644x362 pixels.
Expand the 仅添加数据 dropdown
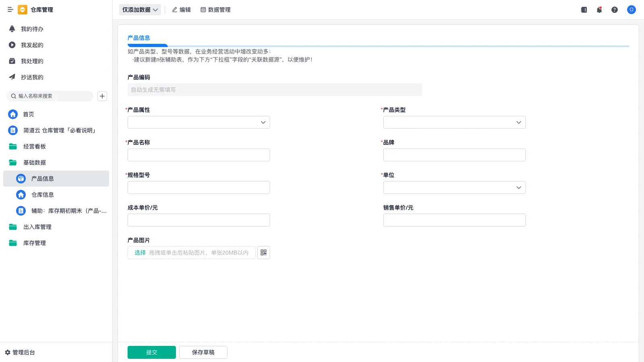click(140, 10)
